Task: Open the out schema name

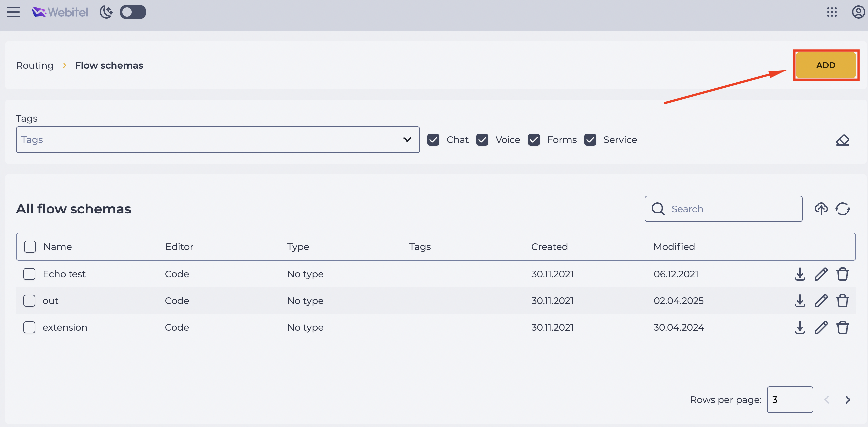Action: (50, 301)
